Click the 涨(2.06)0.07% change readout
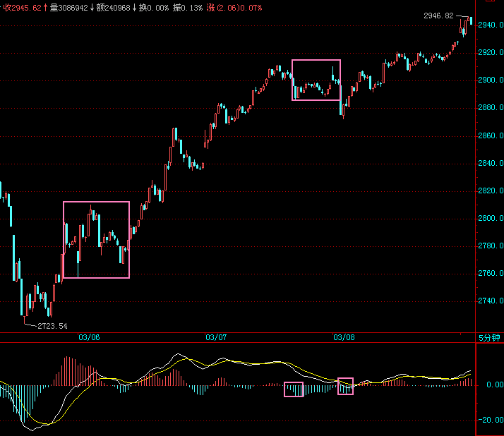504x436 pixels. point(234,6)
